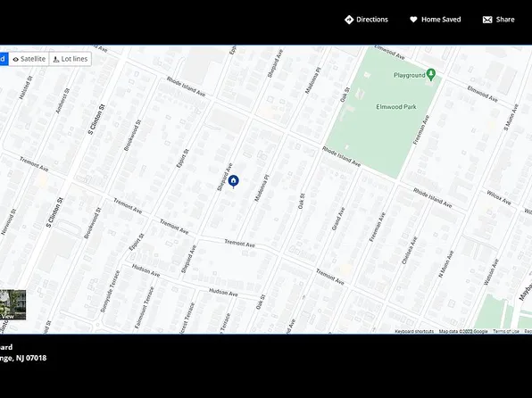Click the Madonna Pl label near marker
This screenshot has width=532, height=398.
[x=262, y=188]
